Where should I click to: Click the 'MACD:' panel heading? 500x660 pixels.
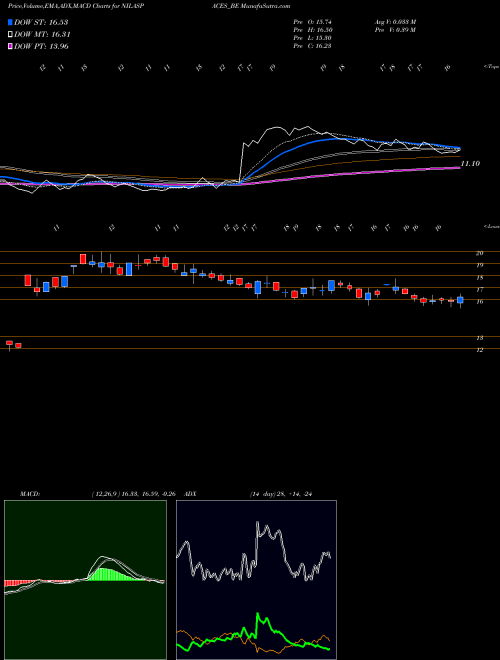[30, 494]
